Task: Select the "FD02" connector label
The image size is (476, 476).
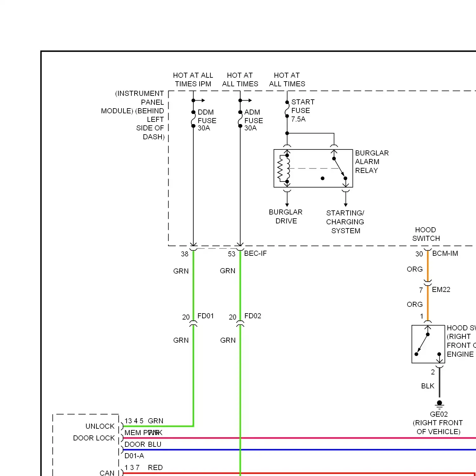Action: tap(253, 316)
